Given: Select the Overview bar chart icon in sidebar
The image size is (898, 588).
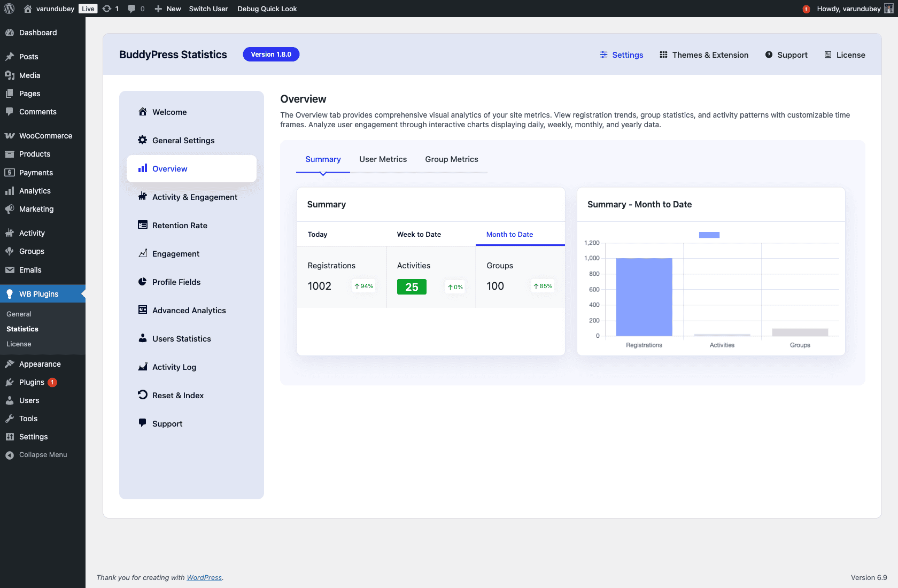Looking at the screenshot, I should pyautogui.click(x=142, y=168).
